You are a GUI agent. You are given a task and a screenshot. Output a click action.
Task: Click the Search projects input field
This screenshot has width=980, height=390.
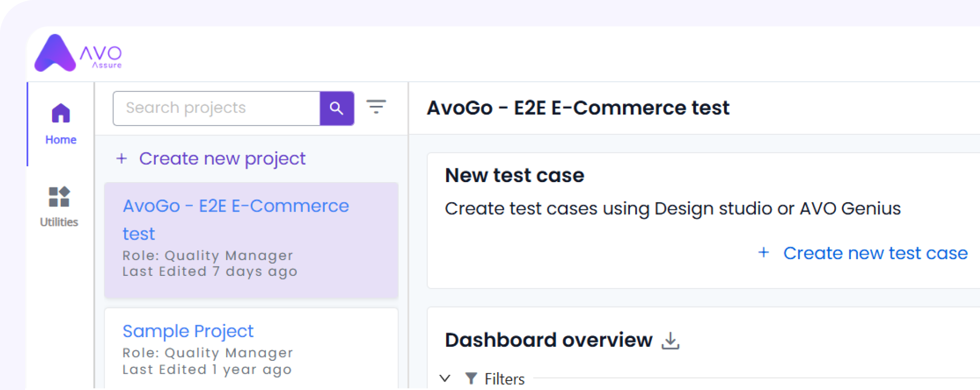(216, 108)
